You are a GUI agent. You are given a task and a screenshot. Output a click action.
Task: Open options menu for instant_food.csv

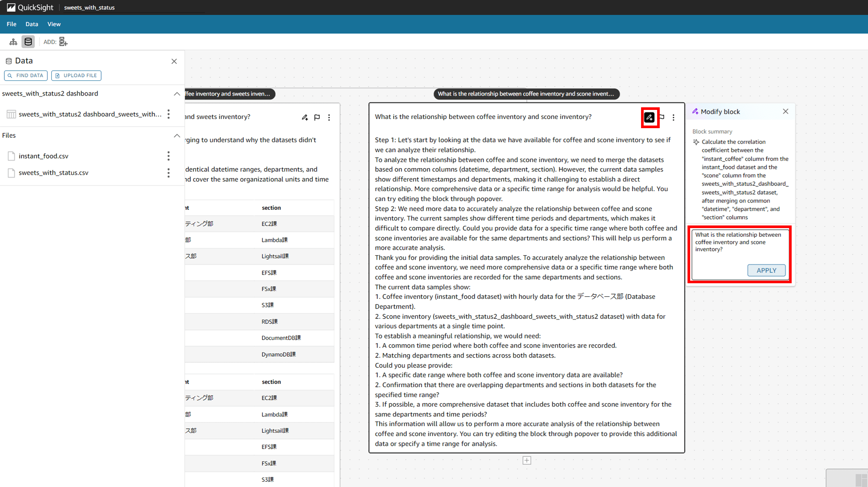(169, 156)
